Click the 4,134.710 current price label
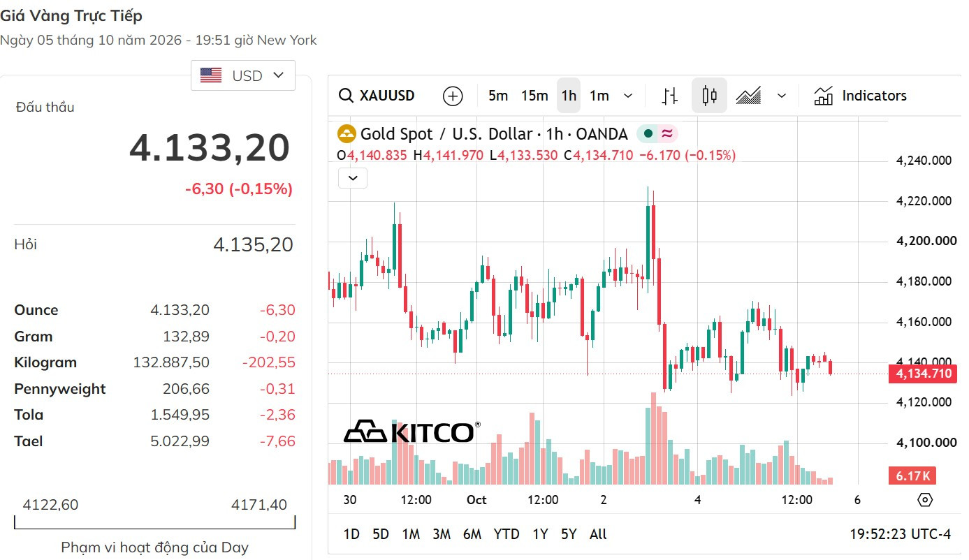This screenshot has width=969, height=560. point(922,374)
